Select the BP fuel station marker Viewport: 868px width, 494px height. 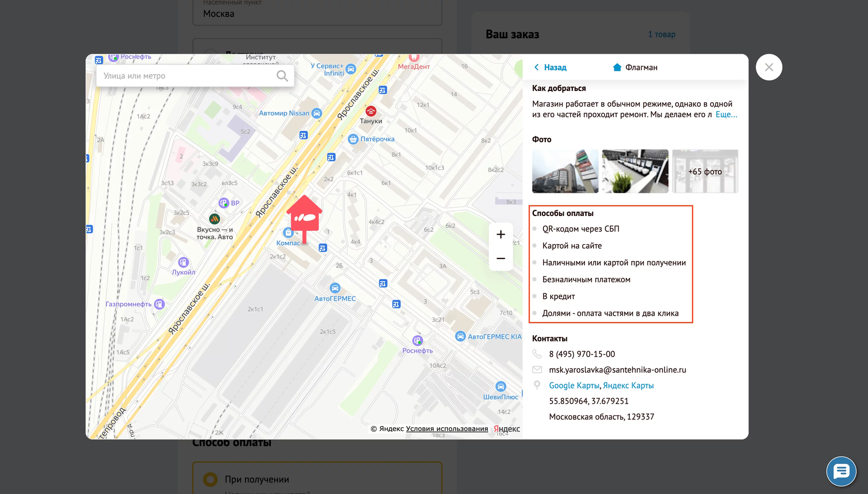pyautogui.click(x=223, y=203)
